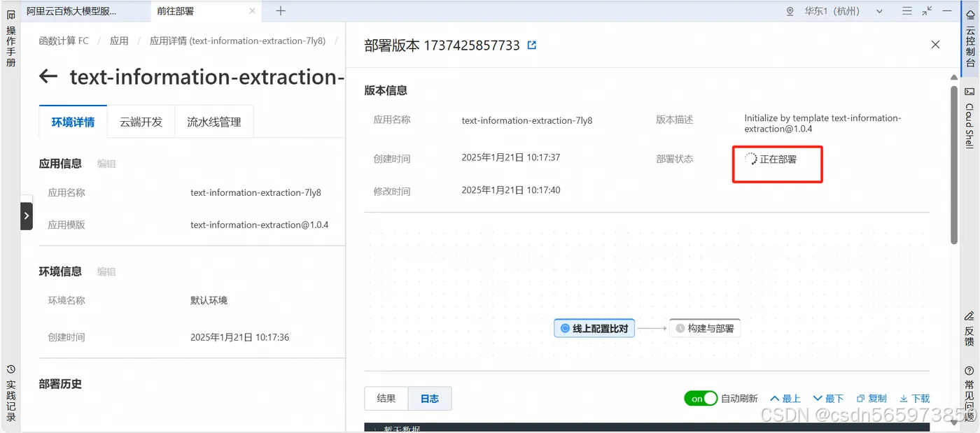Jump to bottom with 最下 button

point(829,399)
